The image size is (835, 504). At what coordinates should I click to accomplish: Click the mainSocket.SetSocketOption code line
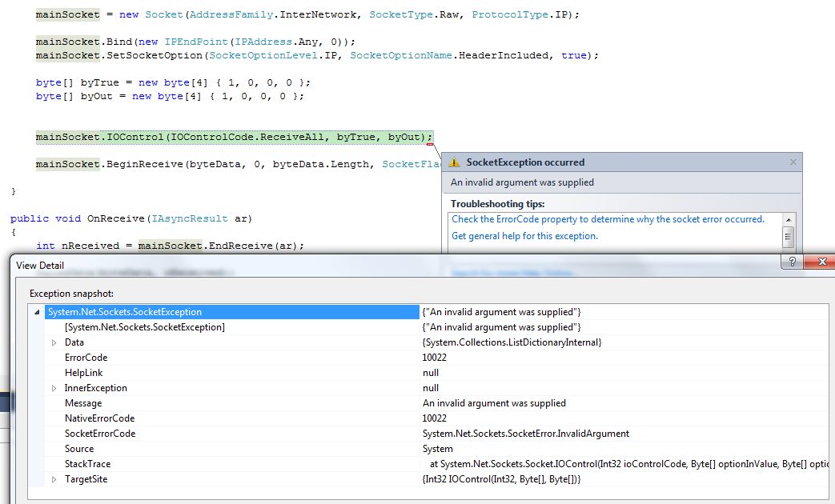pyautogui.click(x=317, y=55)
